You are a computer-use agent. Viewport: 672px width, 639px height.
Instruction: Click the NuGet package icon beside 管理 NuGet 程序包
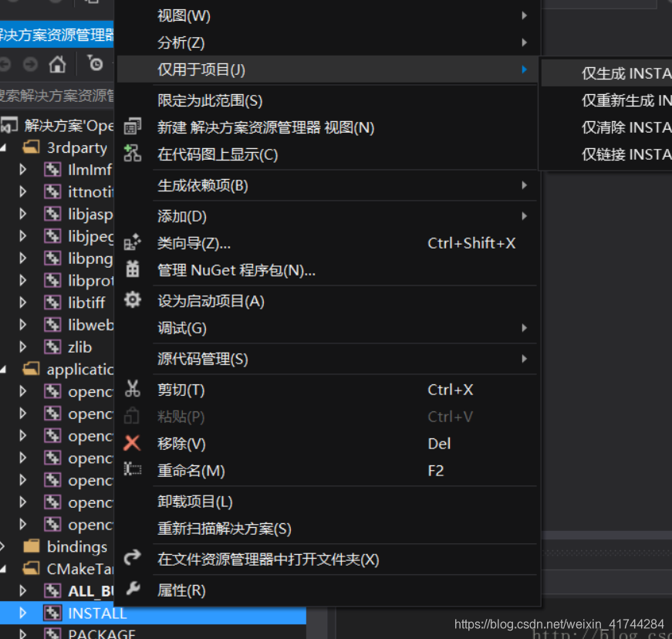132,270
